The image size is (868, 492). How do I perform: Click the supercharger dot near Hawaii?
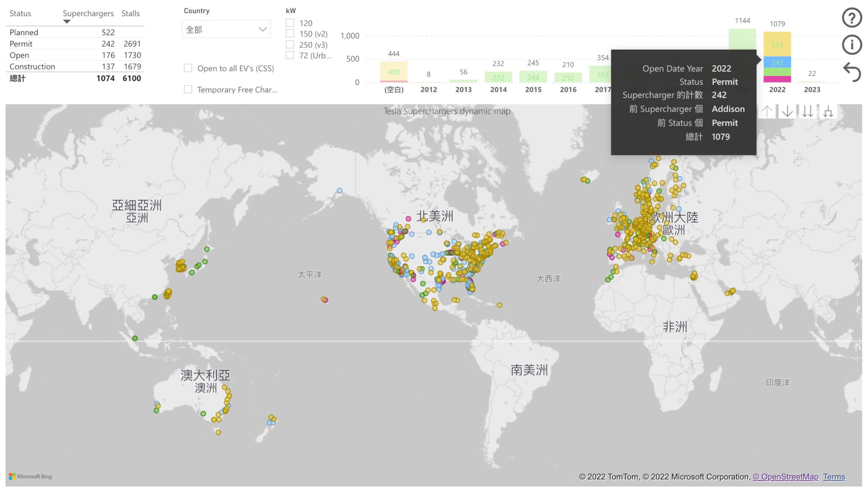(324, 299)
